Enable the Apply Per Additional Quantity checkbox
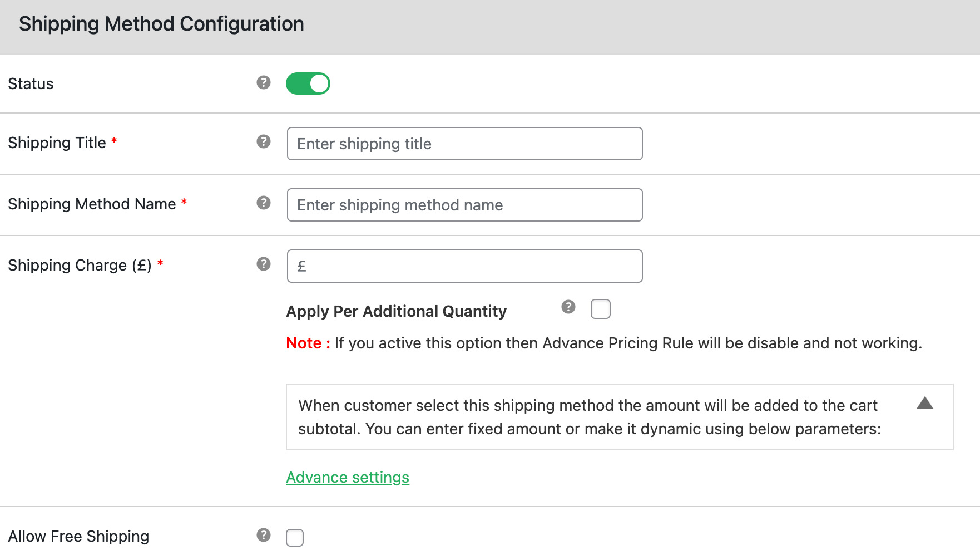 pos(601,309)
